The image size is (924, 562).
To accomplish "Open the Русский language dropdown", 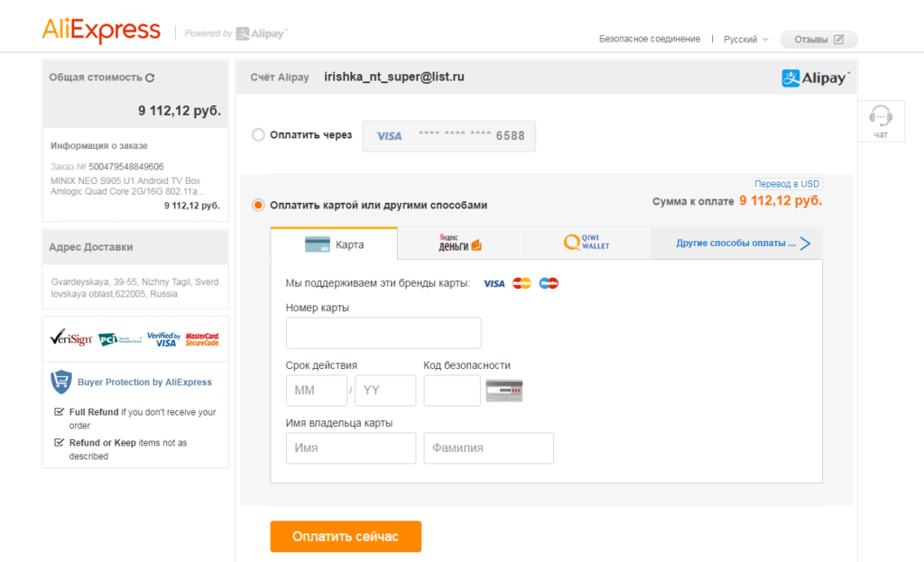I will (746, 40).
